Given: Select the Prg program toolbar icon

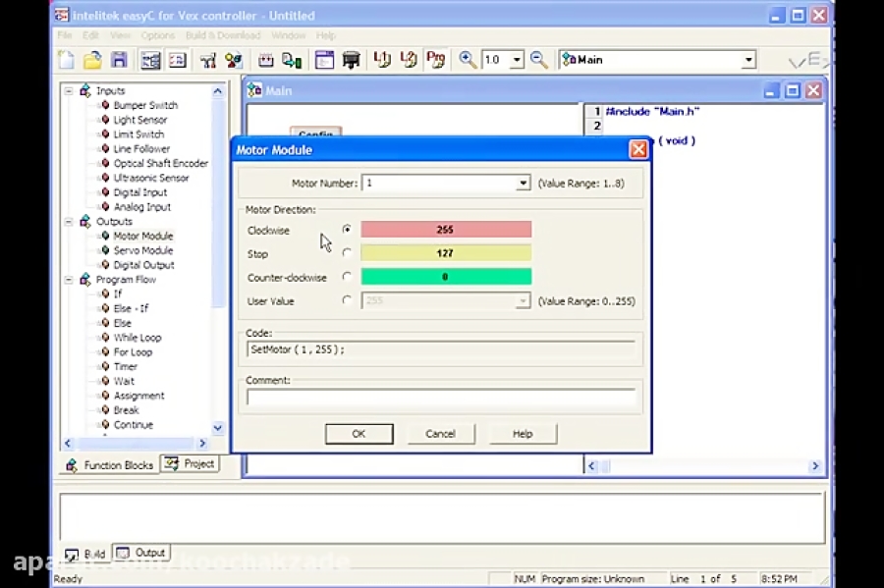Looking at the screenshot, I should pyautogui.click(x=436, y=59).
